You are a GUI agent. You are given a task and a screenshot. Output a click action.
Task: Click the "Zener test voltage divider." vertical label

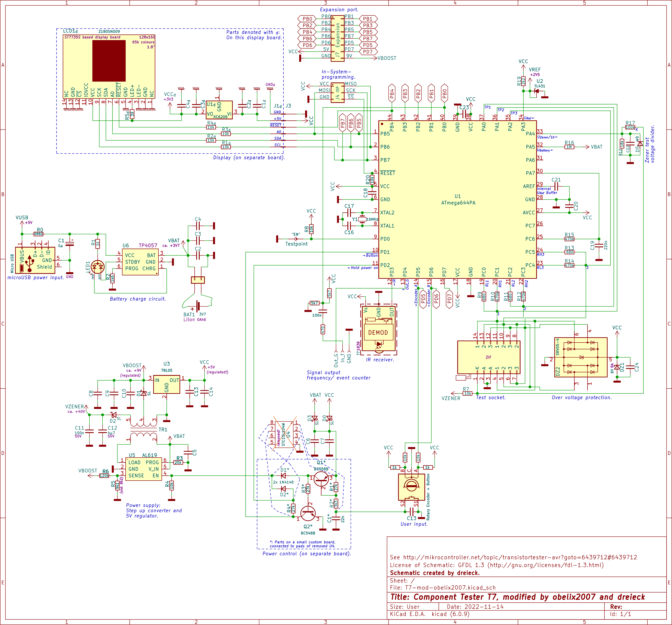pos(650,144)
